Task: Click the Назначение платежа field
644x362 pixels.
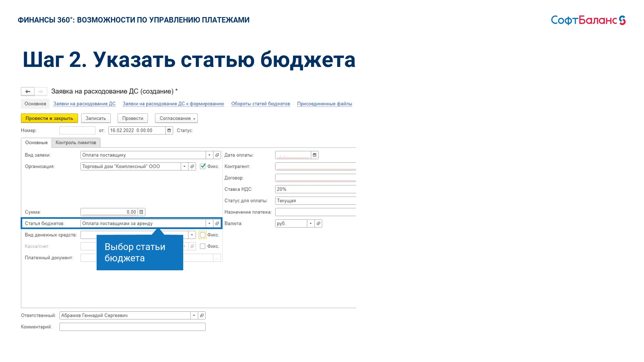Action: click(x=316, y=212)
